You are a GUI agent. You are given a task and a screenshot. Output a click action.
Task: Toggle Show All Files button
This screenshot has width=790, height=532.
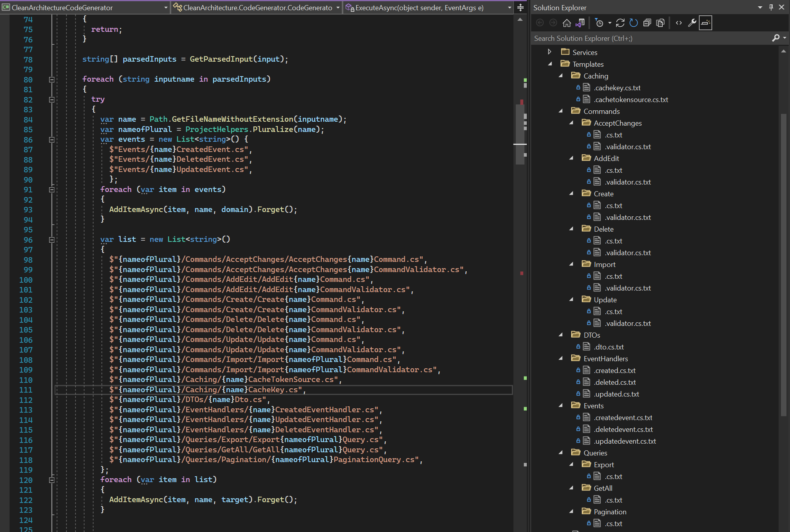click(x=660, y=23)
